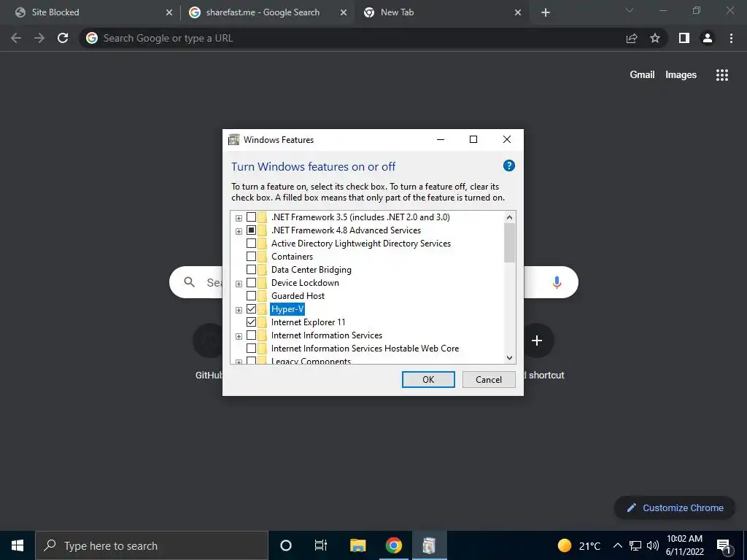Viewport: 747px width, 560px height.
Task: Enable .NET Framework 3.5 checkbox
Action: (x=251, y=217)
